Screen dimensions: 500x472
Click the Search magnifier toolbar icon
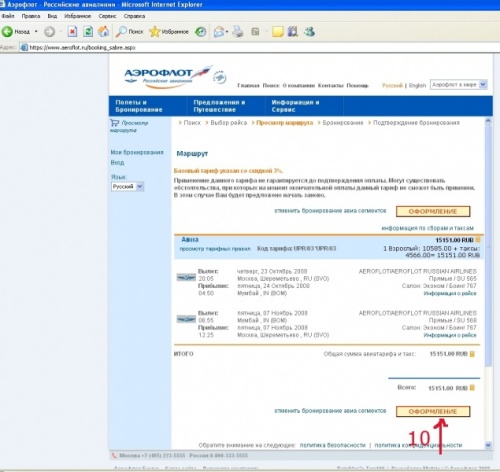[121, 32]
